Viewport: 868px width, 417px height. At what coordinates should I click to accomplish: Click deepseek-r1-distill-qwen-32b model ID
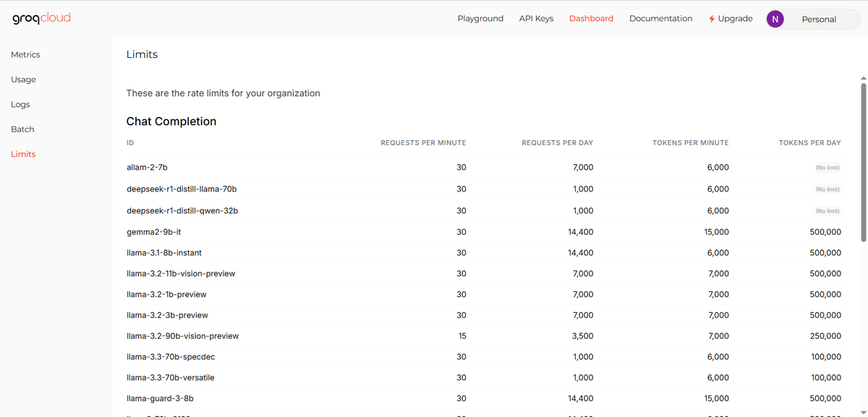182,211
